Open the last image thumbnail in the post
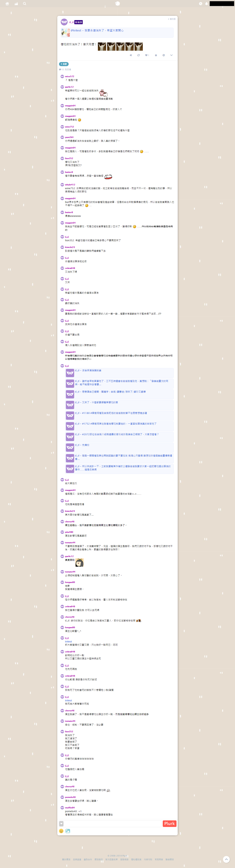 [x=138, y=47]
